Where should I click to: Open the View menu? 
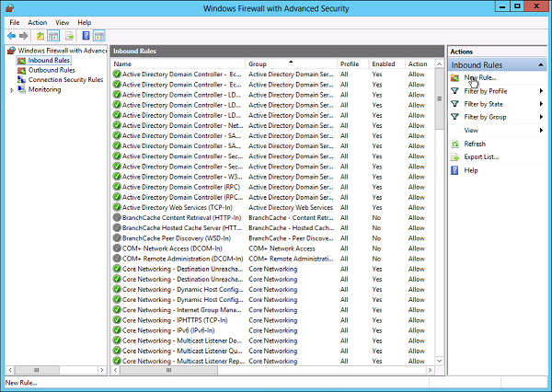tap(62, 22)
